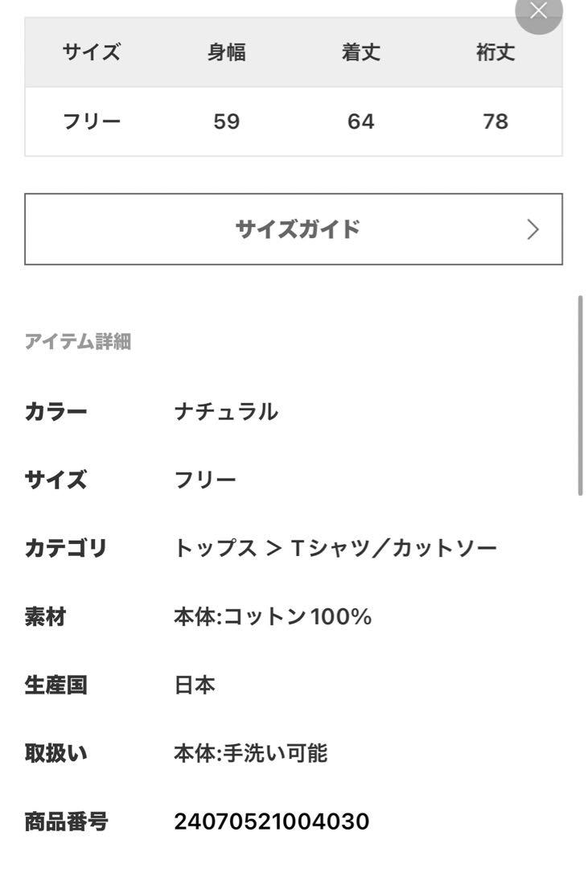Select the 着丈 column header

[x=361, y=52]
